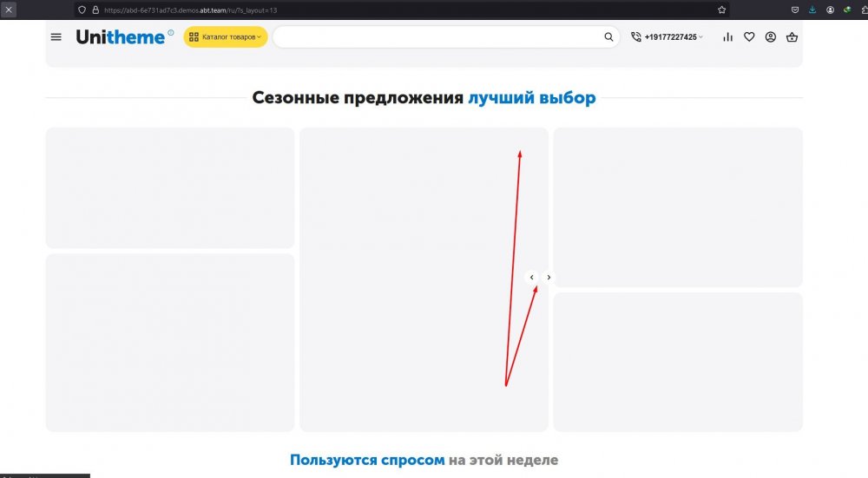
Task: Click the padlock site info icon
Action: (95, 10)
